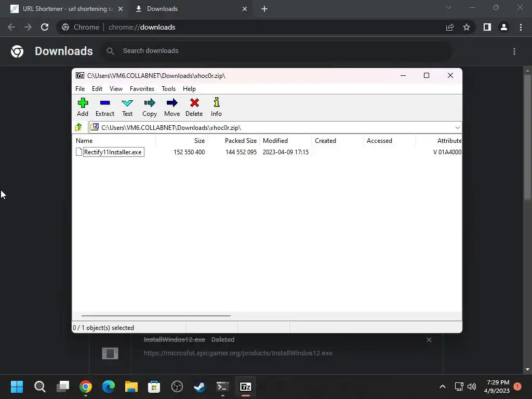Go up one folder level in 7-Zip
The width and height of the screenshot is (532, 399).
click(78, 127)
